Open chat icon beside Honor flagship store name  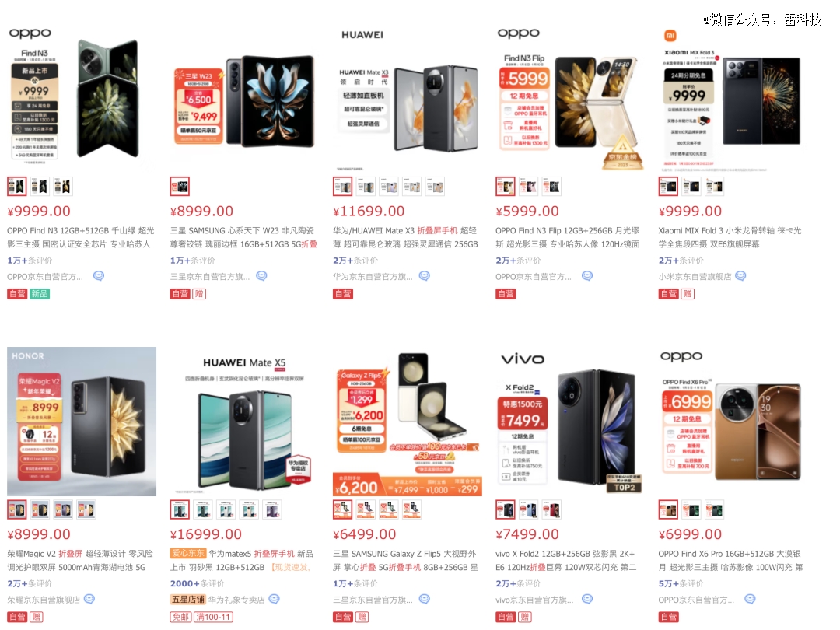point(89,599)
